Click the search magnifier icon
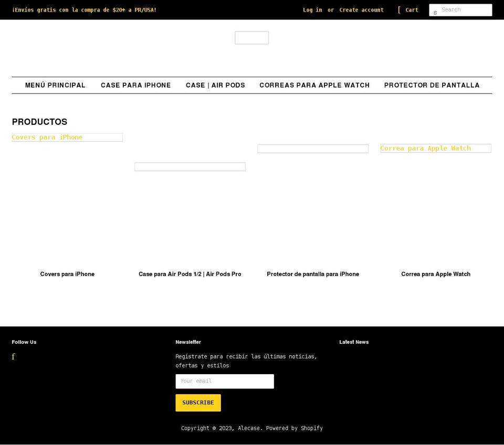 436,11
